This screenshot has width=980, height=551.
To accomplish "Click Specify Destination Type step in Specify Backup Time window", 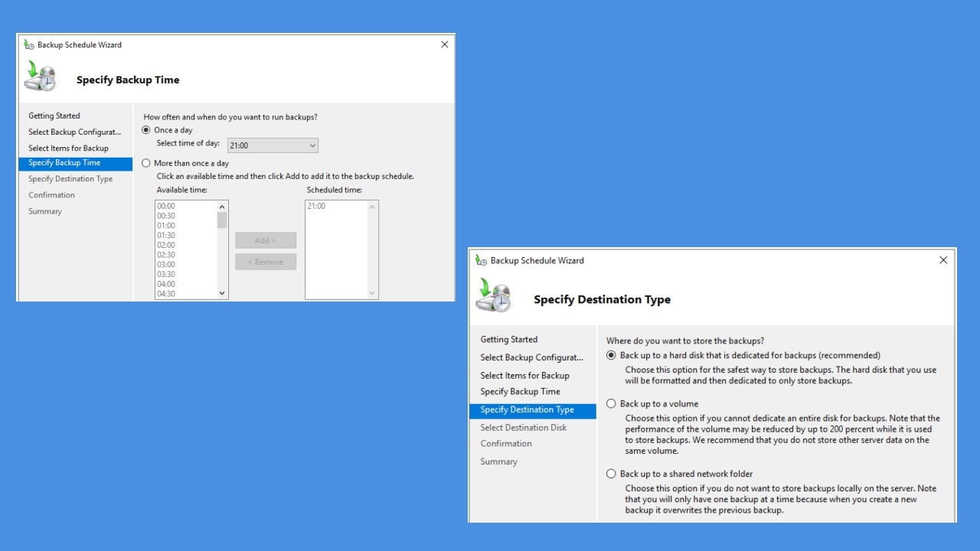I will (x=70, y=179).
